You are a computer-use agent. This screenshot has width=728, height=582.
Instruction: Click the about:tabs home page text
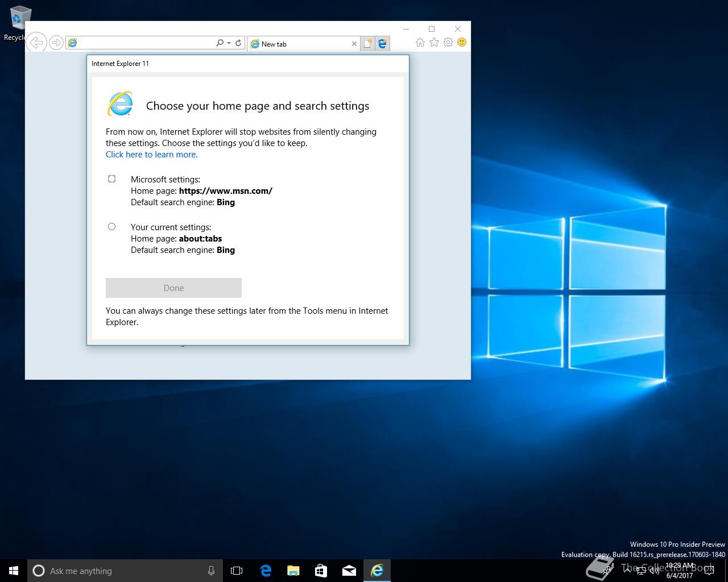[200, 239]
